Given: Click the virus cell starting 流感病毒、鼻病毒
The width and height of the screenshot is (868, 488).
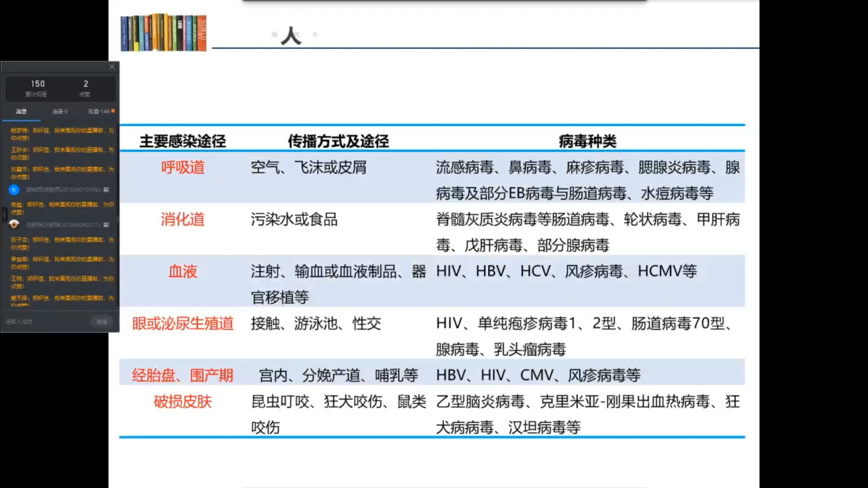Looking at the screenshot, I should pyautogui.click(x=588, y=180).
